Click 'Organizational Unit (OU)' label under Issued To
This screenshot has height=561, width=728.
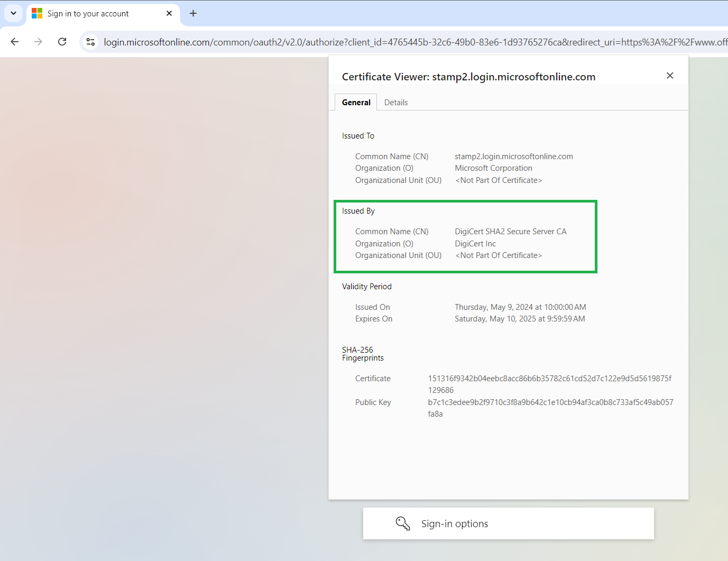pos(398,180)
